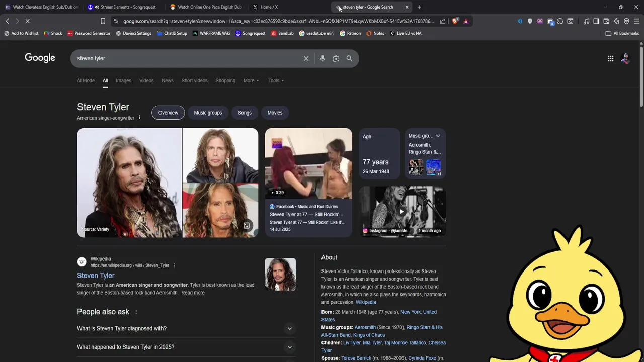Image resolution: width=644 pixels, height=362 pixels.
Task: Select the Shopping search filter
Action: pos(225,80)
